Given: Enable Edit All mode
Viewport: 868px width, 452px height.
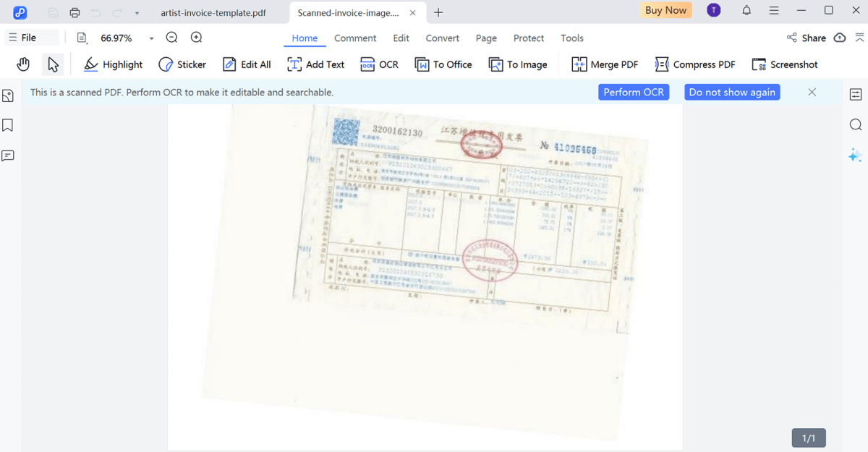Looking at the screenshot, I should click(x=247, y=64).
